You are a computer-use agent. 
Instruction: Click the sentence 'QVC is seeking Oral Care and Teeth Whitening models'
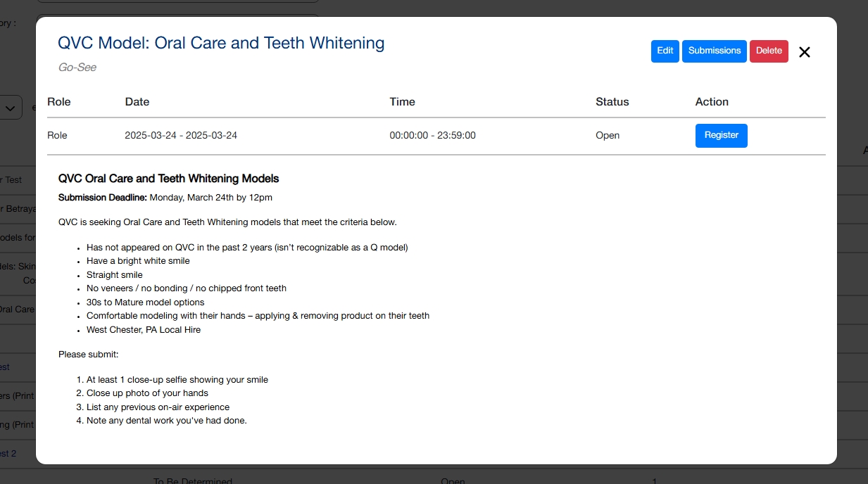click(227, 222)
